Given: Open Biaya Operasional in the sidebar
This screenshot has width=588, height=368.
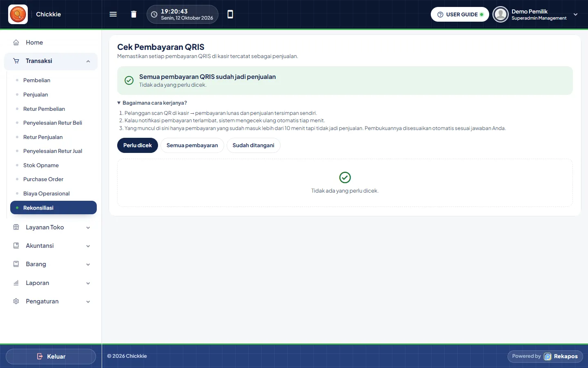Looking at the screenshot, I should click(47, 193).
